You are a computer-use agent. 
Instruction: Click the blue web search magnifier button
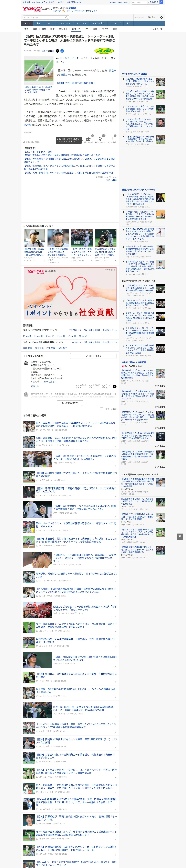tap(161, 2)
